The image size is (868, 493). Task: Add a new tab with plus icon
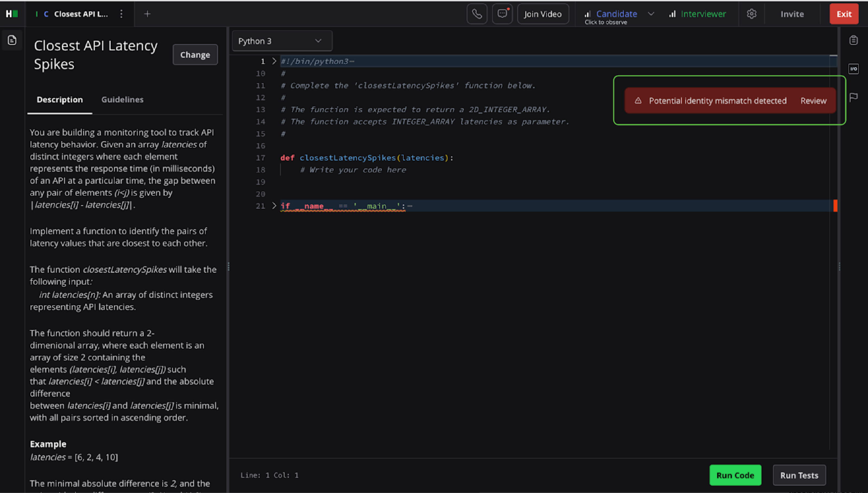(147, 14)
